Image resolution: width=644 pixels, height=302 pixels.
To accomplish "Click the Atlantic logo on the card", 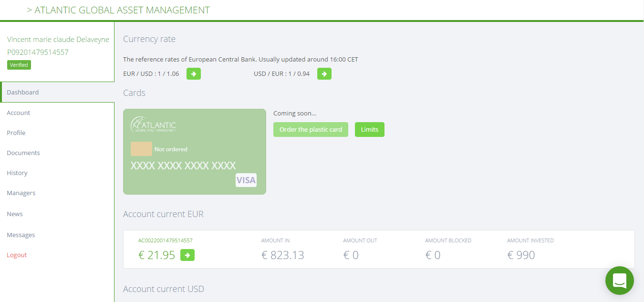I will click(x=153, y=124).
